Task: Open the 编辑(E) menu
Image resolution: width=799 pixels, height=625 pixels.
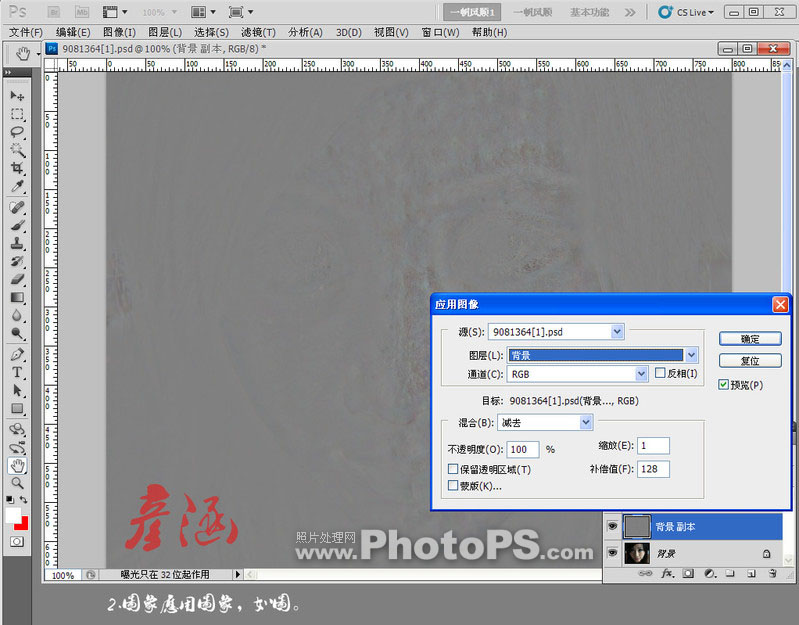Action: click(x=73, y=33)
